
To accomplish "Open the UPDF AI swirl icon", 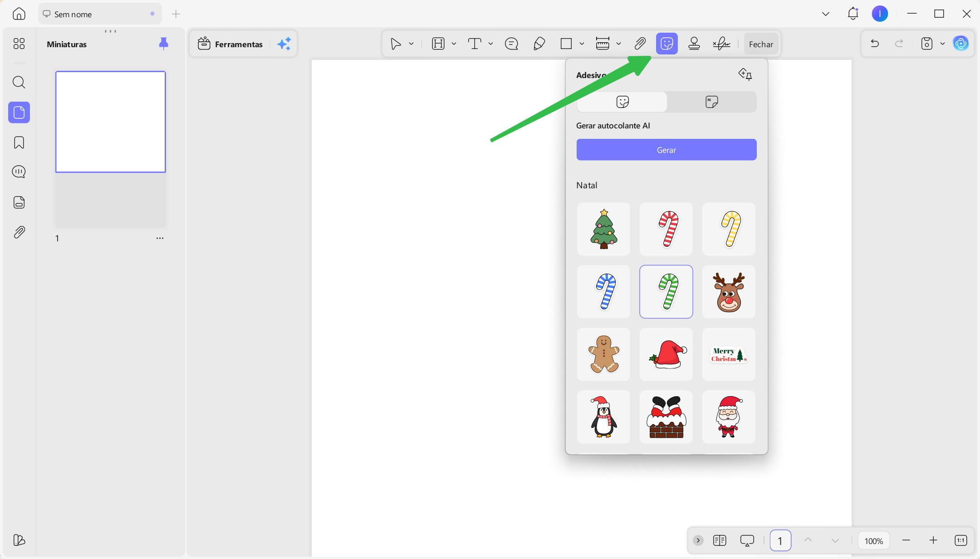I will coord(960,44).
